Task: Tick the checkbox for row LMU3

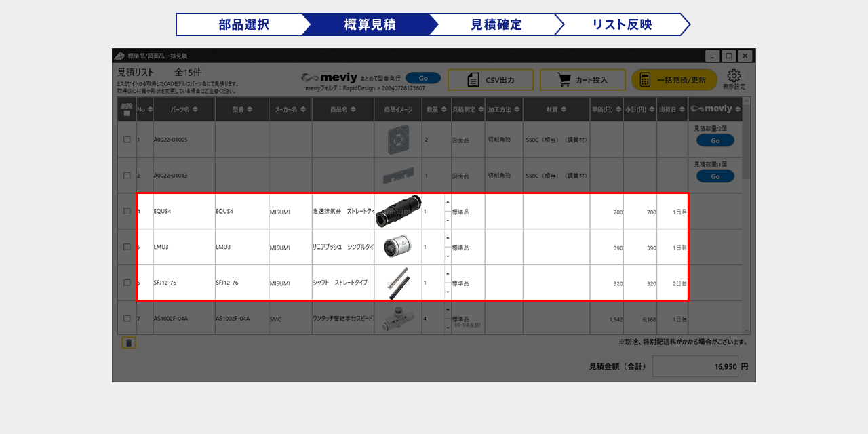Action: (x=127, y=247)
